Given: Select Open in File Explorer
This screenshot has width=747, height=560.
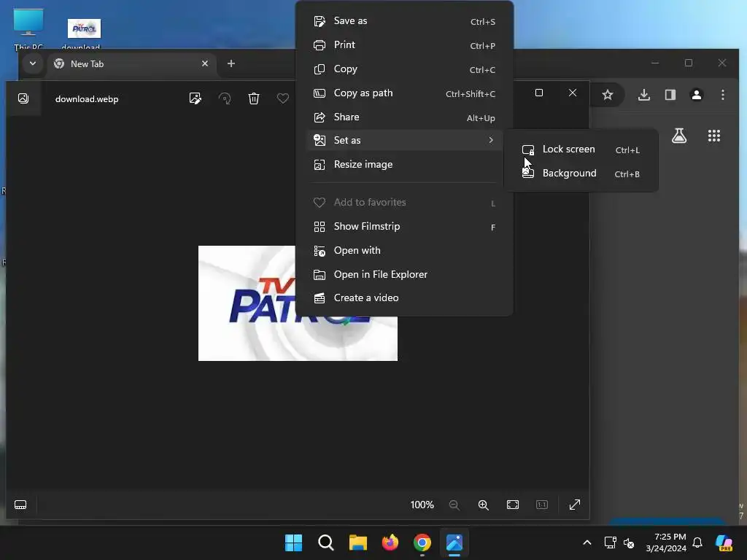Looking at the screenshot, I should (x=404, y=275).
